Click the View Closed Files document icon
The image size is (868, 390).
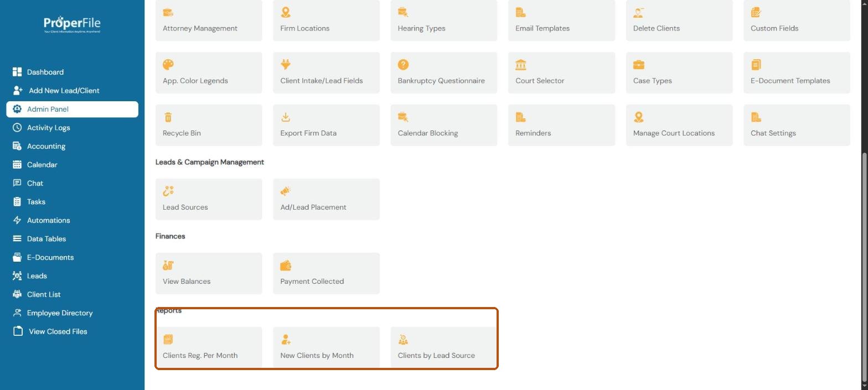point(18,331)
